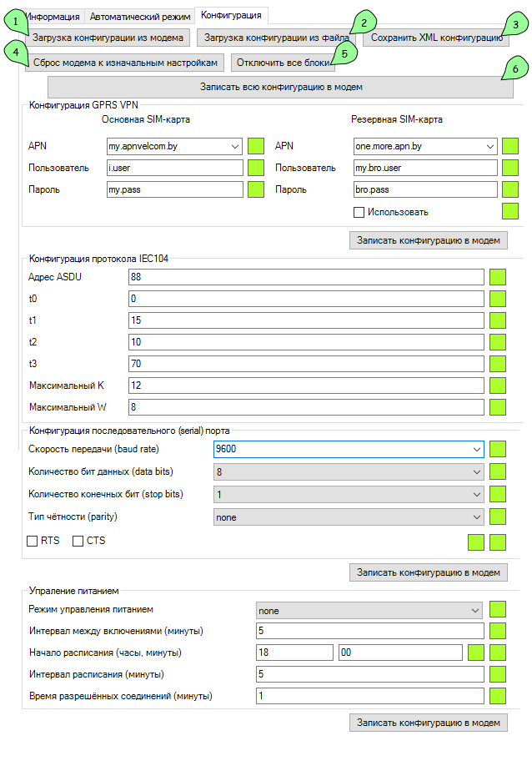This screenshot has height=766, width=532.
Task: Click green status square beside parity
Action: pos(498,517)
